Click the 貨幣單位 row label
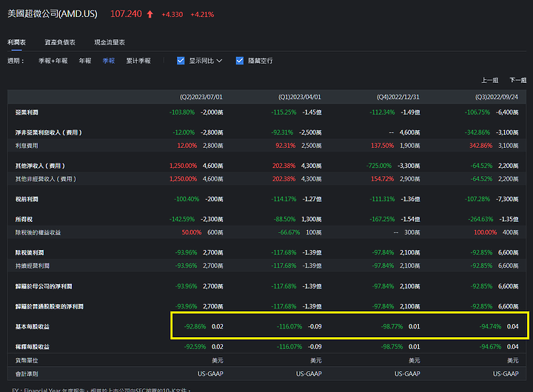 (x=27, y=360)
